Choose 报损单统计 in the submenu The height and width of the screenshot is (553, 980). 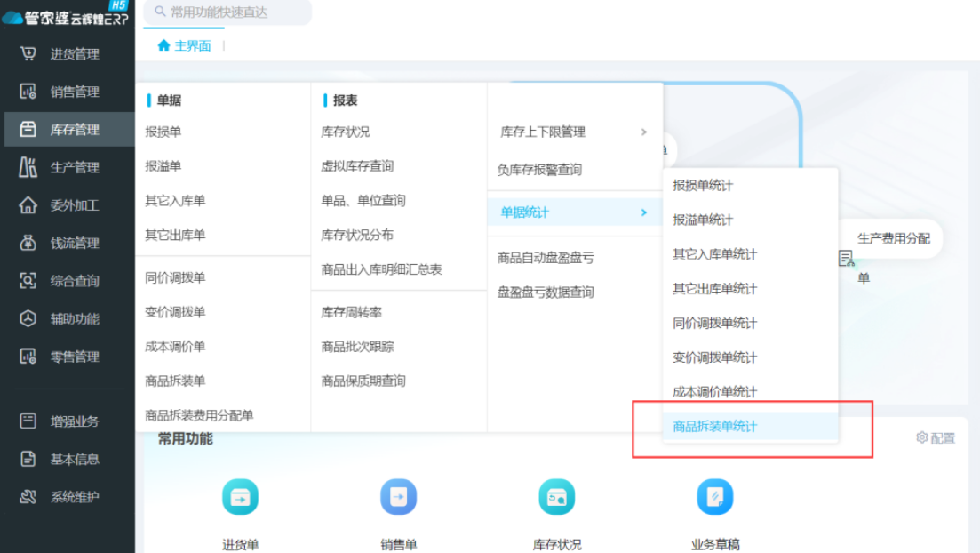(x=703, y=186)
